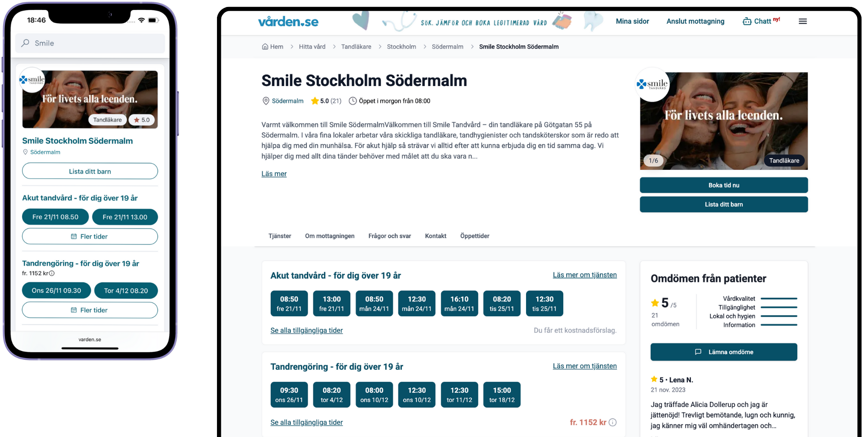
Task: Switch to the Kontakt tab
Action: tap(435, 236)
